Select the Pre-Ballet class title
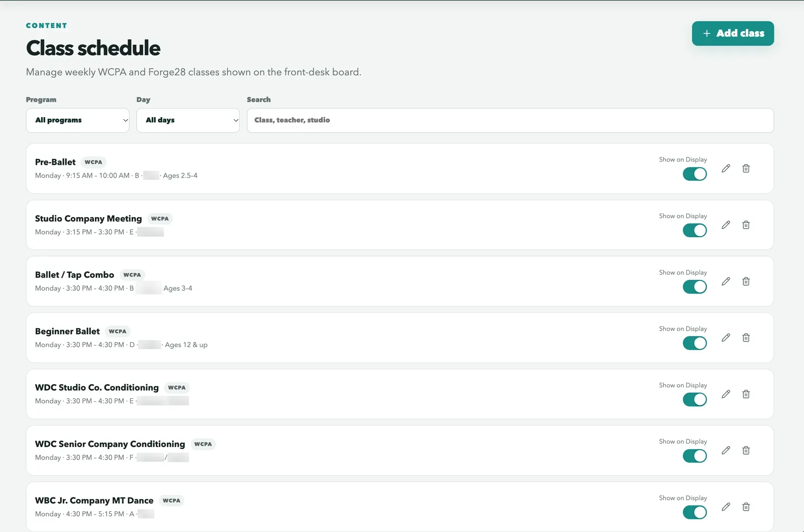This screenshot has height=532, width=804. pos(55,162)
